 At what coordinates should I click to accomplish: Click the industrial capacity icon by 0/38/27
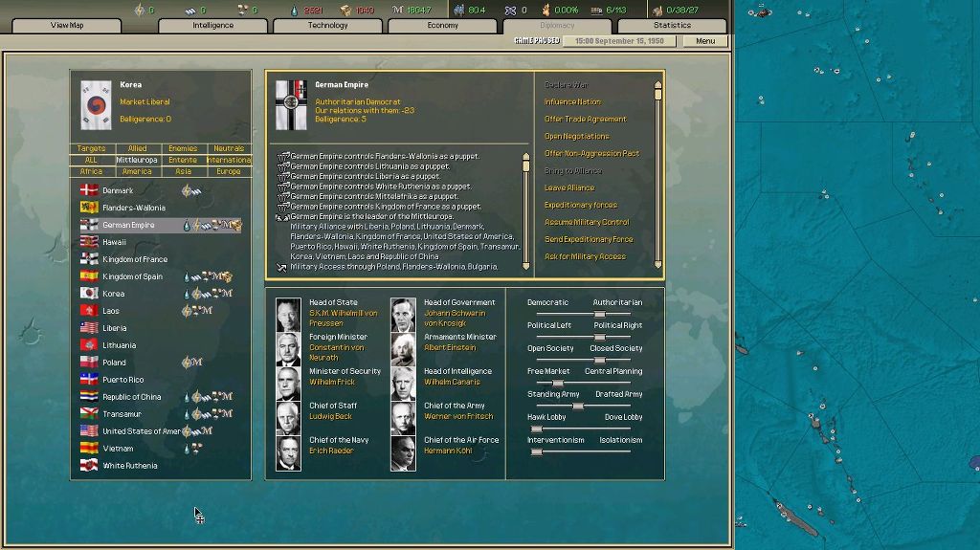657,10
